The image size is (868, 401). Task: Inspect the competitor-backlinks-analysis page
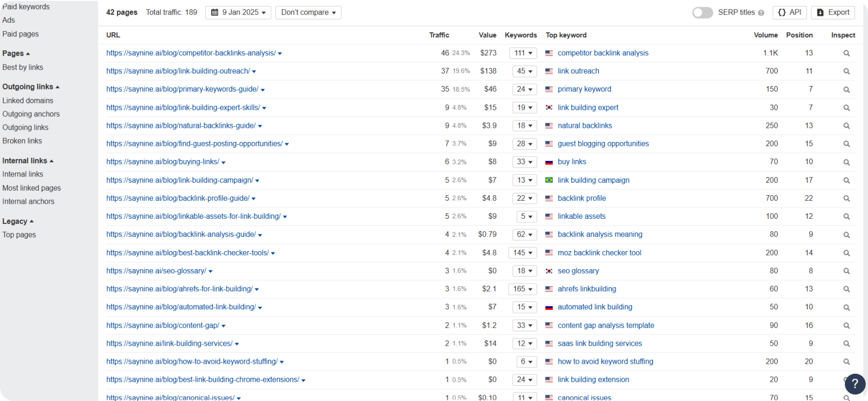846,53
